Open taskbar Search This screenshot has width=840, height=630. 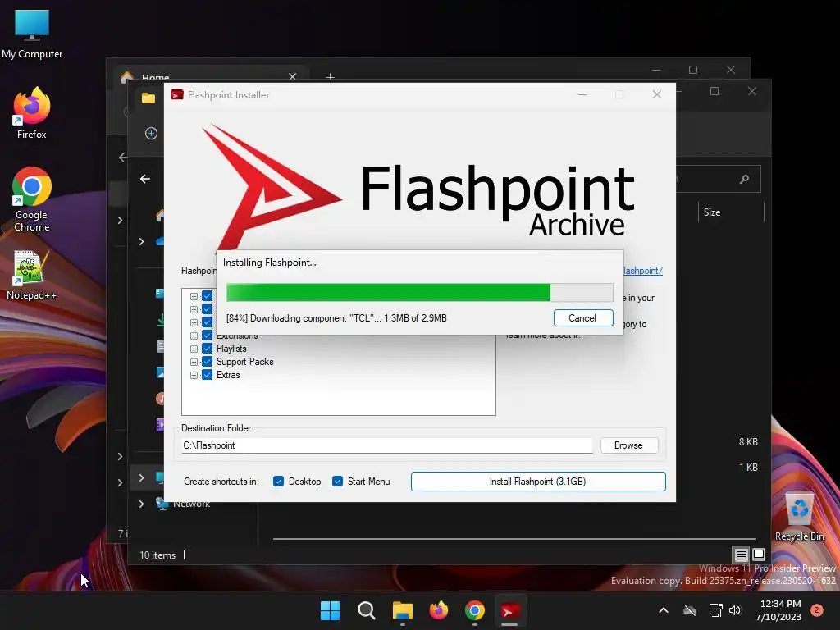[367, 610]
